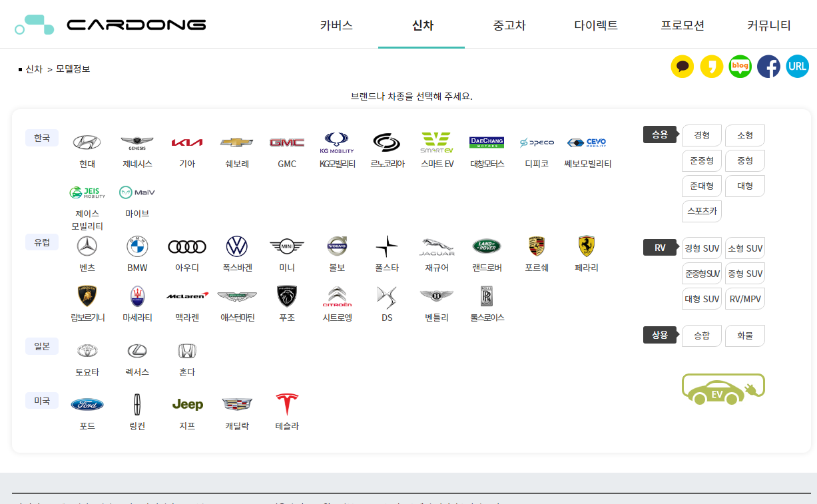This screenshot has width=817, height=504.
Task: Open the 카버스 menu
Action: coord(336,25)
